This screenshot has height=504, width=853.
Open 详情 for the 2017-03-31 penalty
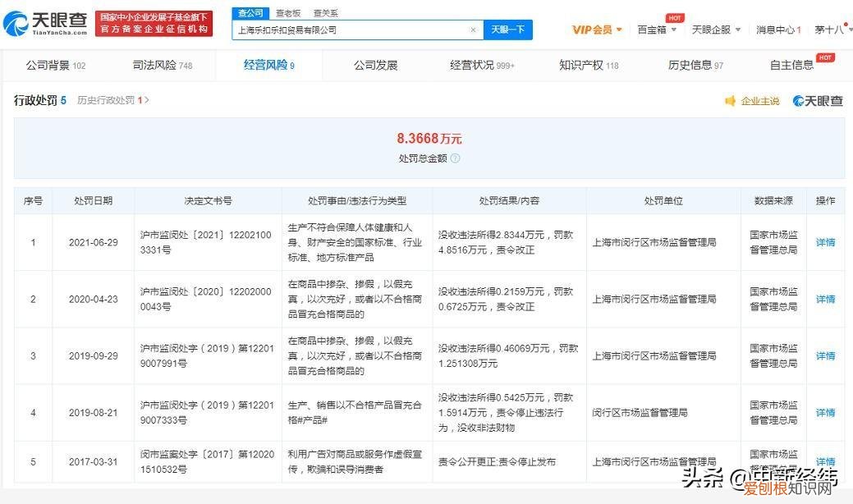825,461
